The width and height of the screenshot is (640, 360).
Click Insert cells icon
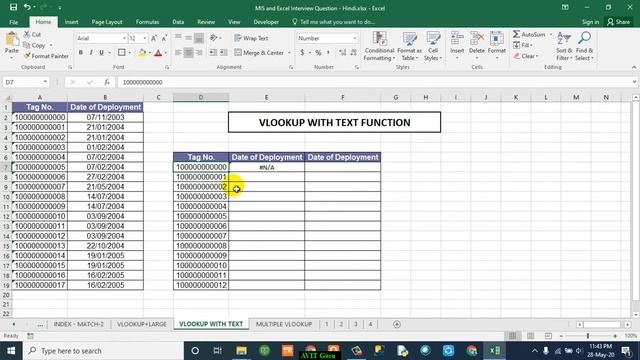pos(457,39)
